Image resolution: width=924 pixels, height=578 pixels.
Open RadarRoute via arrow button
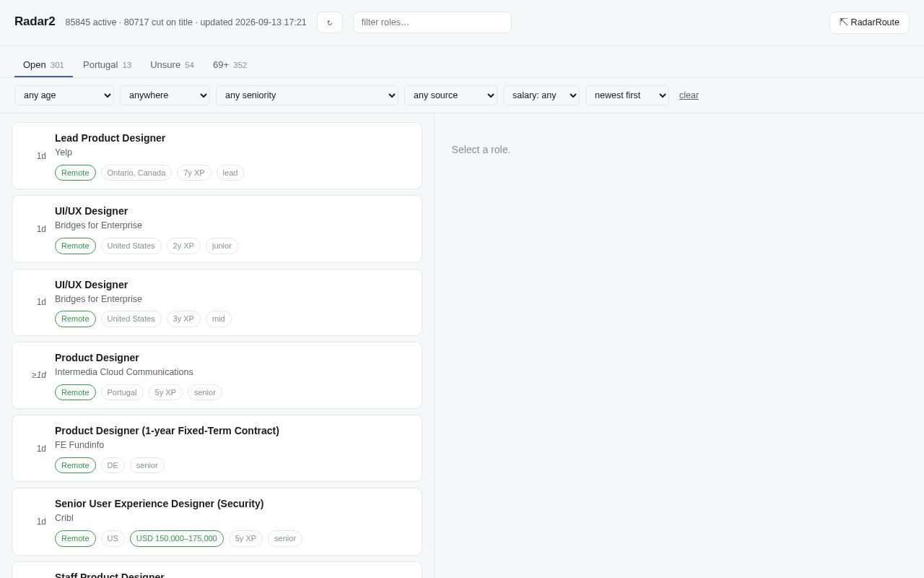click(x=869, y=22)
